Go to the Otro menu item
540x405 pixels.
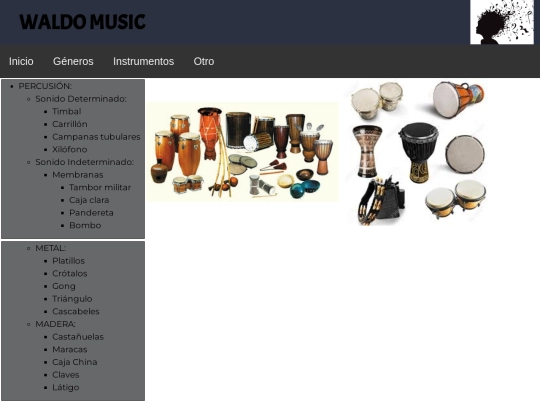pyautogui.click(x=204, y=61)
